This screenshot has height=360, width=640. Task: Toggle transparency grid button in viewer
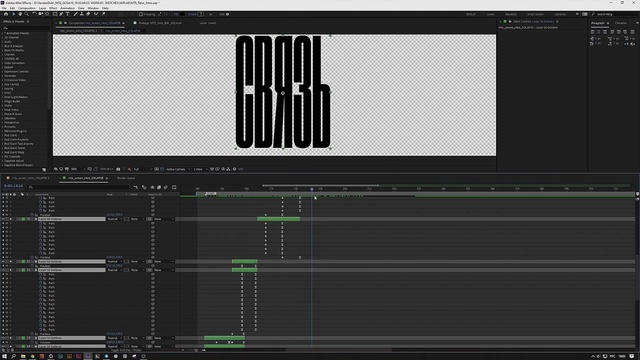(x=162, y=169)
